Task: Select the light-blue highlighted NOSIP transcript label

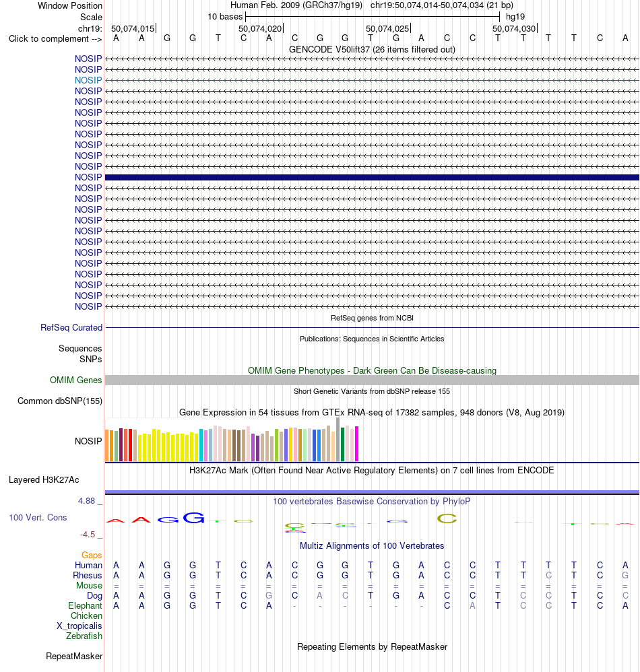Action: pos(88,81)
